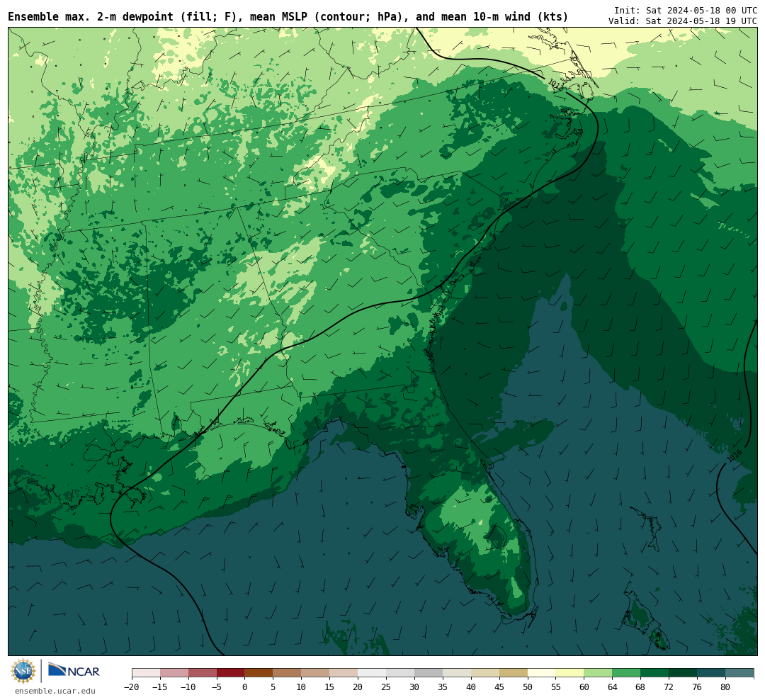Screen dimensions: 765x700
Task: Click the 55 colorbar tick label
Action: (x=556, y=687)
